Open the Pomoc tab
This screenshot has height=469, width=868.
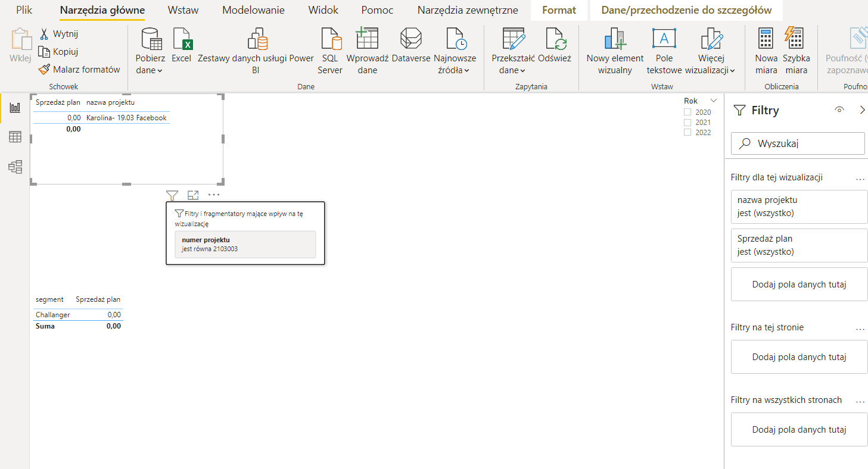pos(377,10)
